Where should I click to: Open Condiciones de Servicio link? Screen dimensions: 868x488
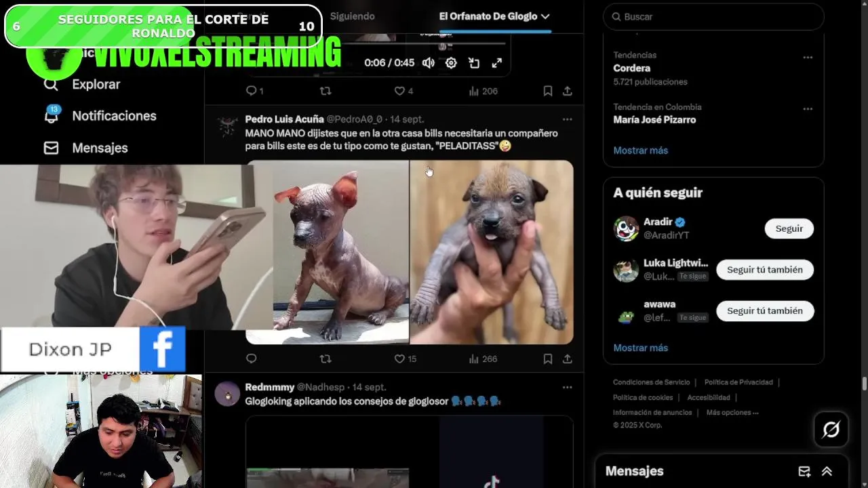(x=652, y=382)
